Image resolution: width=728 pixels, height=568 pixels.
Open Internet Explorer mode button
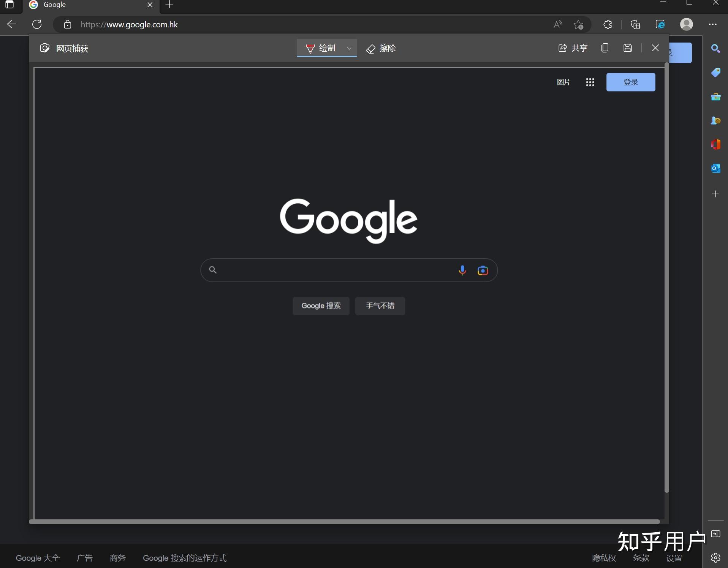[660, 25]
